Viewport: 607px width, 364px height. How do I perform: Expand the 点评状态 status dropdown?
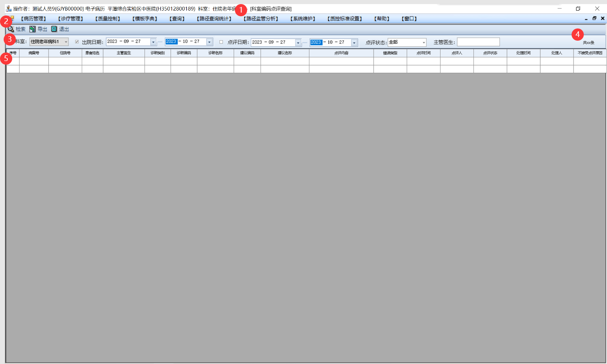point(424,42)
